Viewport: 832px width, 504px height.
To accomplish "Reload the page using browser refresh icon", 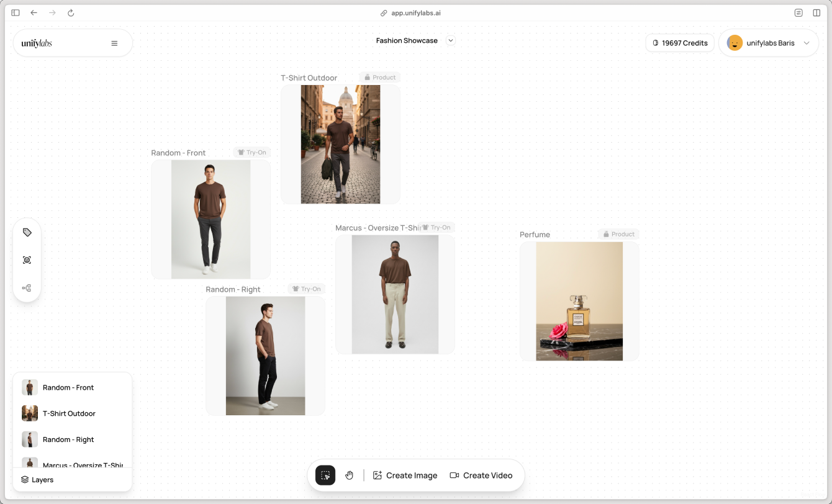I will pyautogui.click(x=71, y=13).
